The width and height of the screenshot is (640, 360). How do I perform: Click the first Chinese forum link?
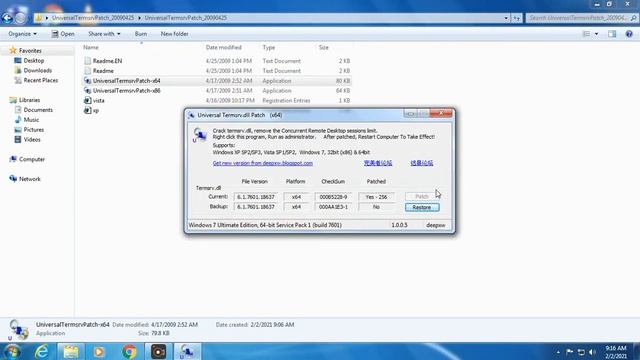click(x=378, y=163)
